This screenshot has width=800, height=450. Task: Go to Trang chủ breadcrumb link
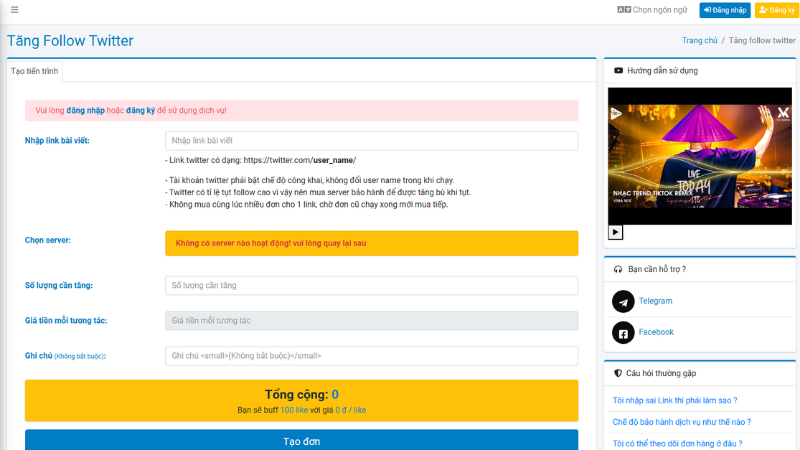[699, 40]
